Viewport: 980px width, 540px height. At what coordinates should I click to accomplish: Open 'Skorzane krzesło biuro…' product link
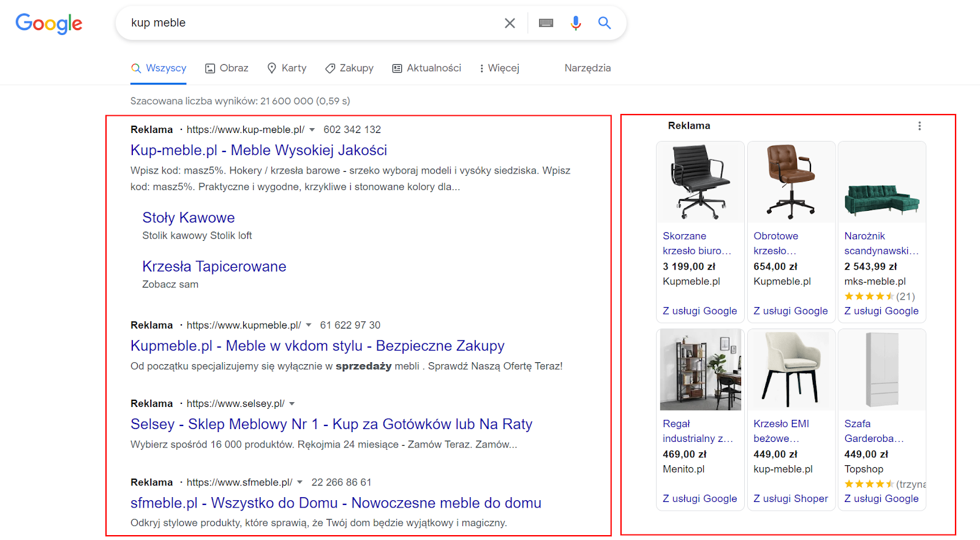click(x=697, y=243)
